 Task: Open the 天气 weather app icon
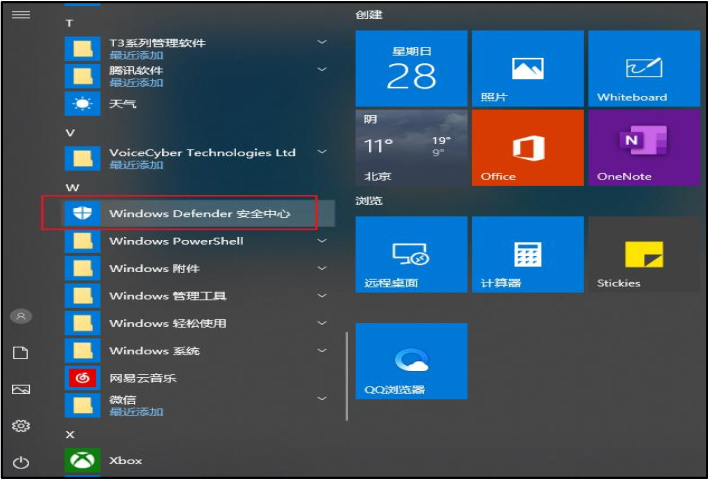click(x=79, y=104)
